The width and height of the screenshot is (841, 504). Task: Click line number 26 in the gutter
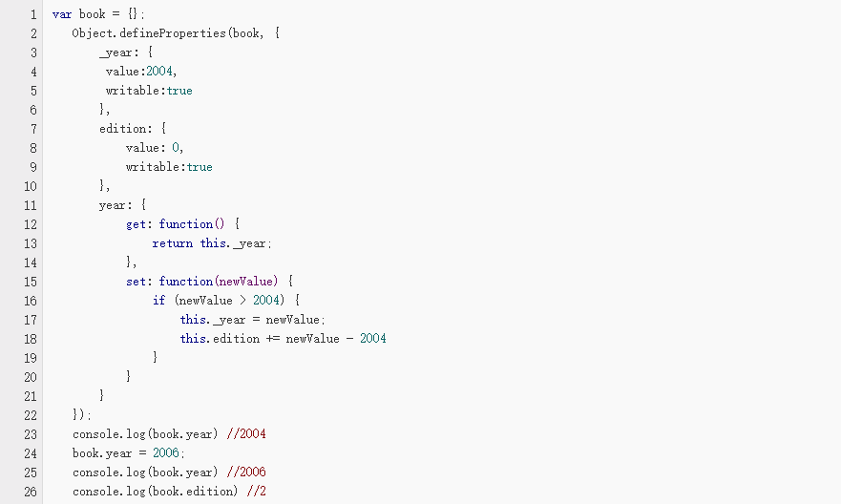click(30, 492)
